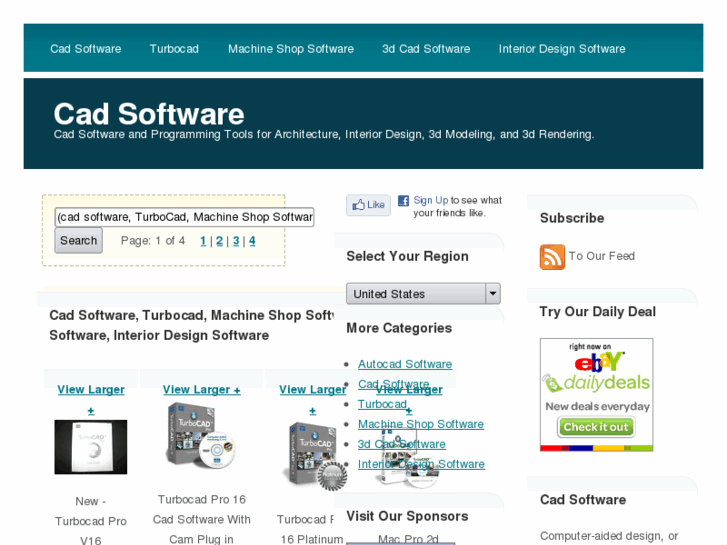
Task: Open Machine Shop Software category link
Action: 421,424
